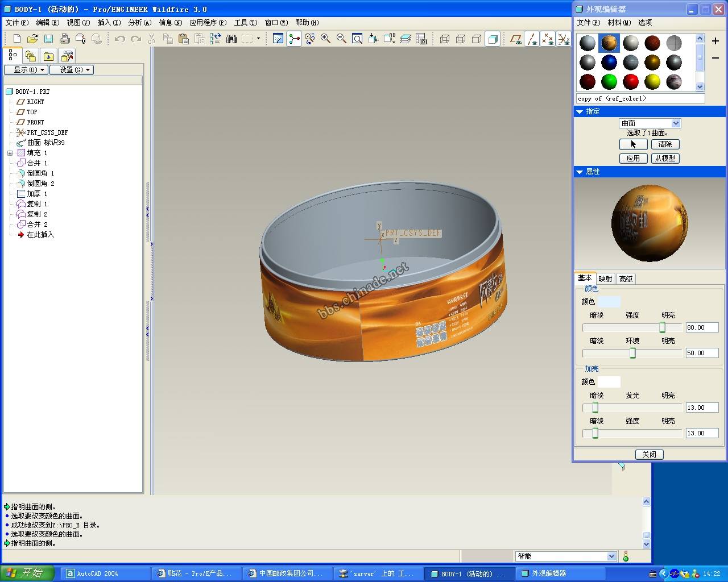Click the 应用 button
Viewport: 728px width, 582px height.
[x=634, y=159]
